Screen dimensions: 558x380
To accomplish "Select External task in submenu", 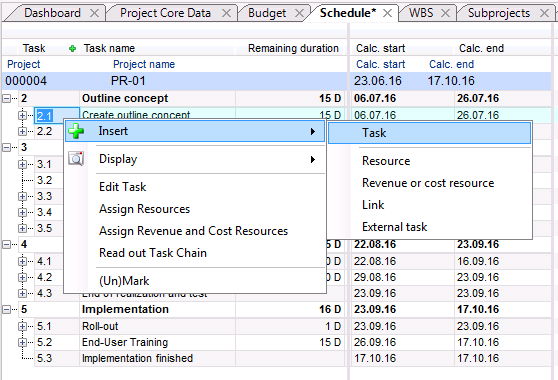I will 394,227.
